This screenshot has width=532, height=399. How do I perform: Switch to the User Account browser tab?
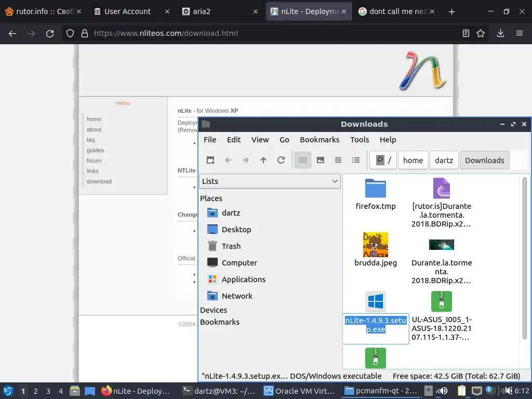131,11
